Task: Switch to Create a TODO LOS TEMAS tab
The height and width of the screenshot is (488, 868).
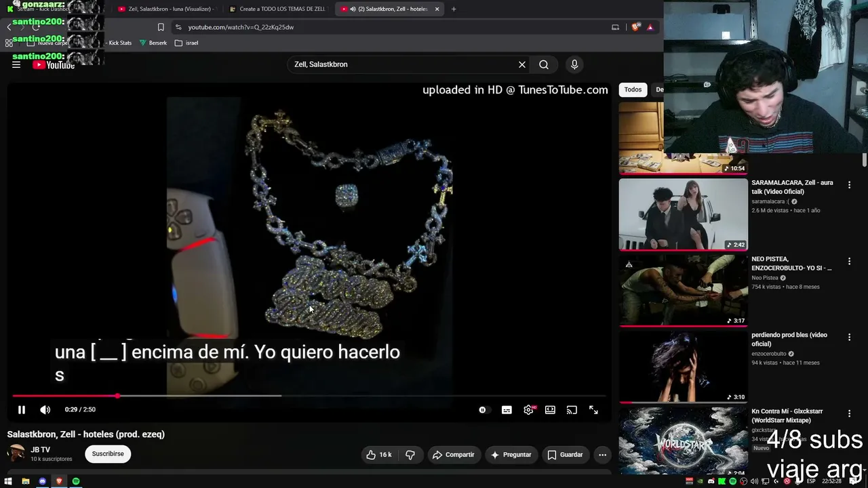Action: pyautogui.click(x=278, y=9)
